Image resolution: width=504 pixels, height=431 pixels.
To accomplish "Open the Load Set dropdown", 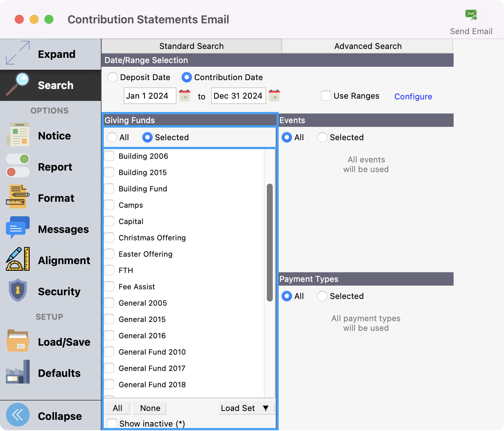I will (x=245, y=408).
